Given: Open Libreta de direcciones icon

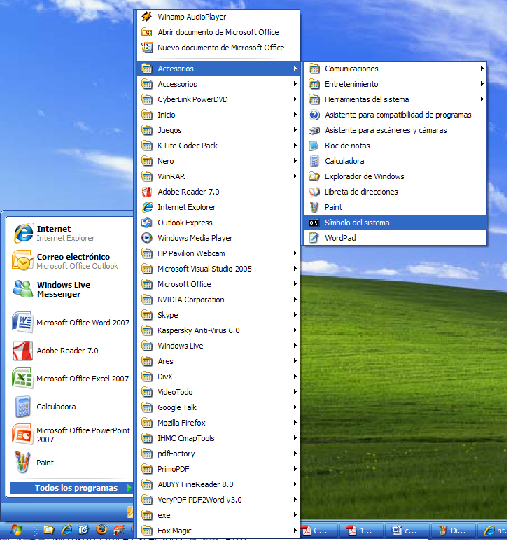Looking at the screenshot, I should pyautogui.click(x=314, y=191).
